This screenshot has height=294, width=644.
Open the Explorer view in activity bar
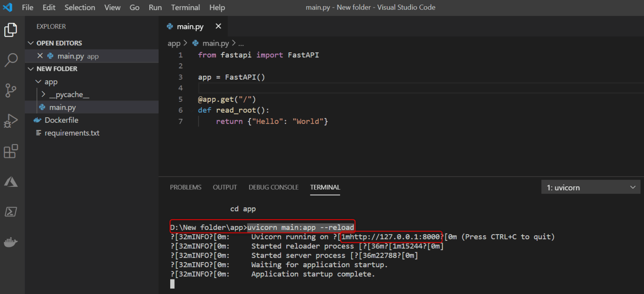pyautogui.click(x=10, y=30)
